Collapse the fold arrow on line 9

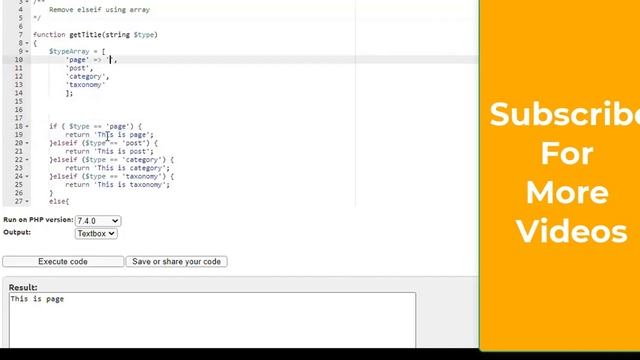27,51
